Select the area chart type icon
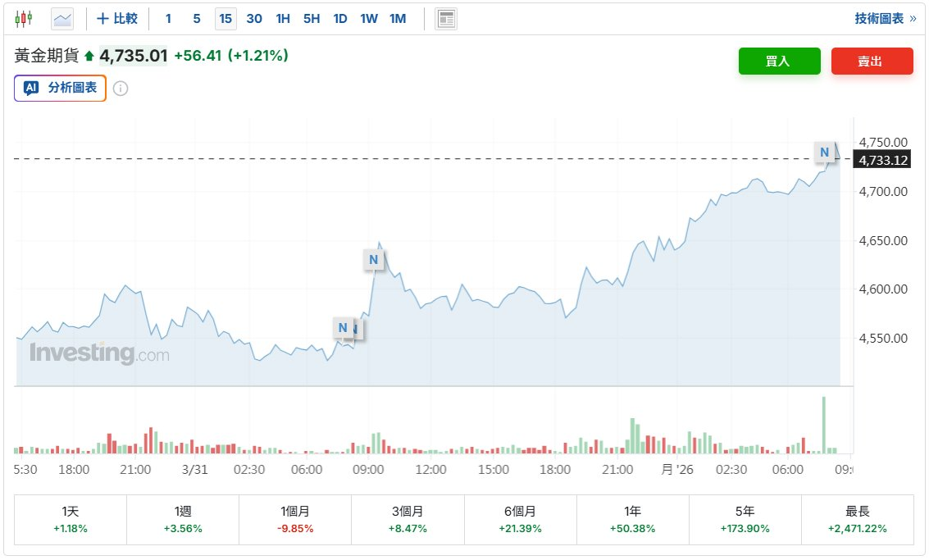This screenshot has height=560, width=929. coord(61,18)
